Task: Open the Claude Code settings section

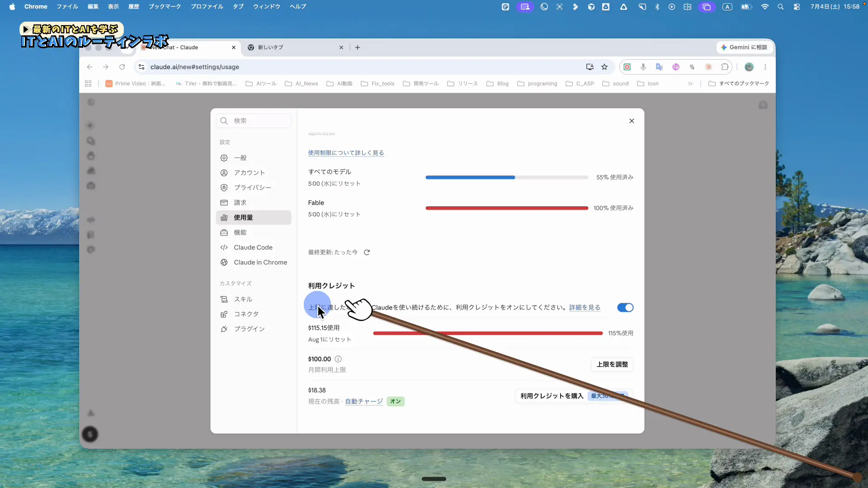Action: [254, 247]
